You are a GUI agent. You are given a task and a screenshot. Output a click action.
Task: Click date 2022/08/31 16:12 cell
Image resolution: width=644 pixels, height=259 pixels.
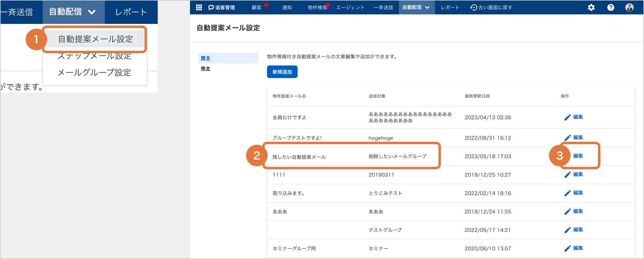coord(488,138)
